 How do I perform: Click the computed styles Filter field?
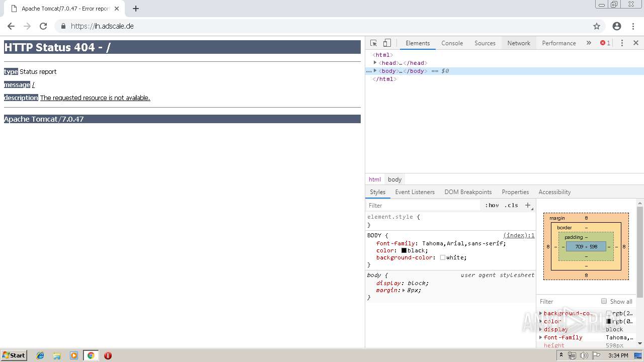(569, 301)
